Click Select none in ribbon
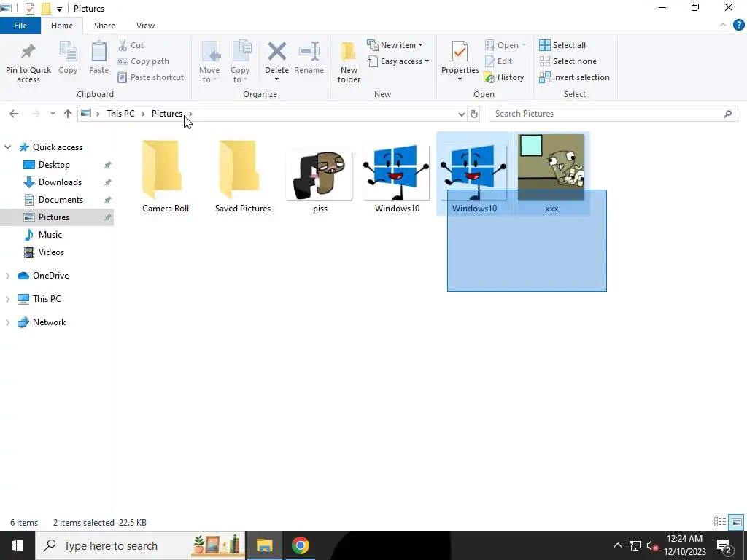 [568, 61]
